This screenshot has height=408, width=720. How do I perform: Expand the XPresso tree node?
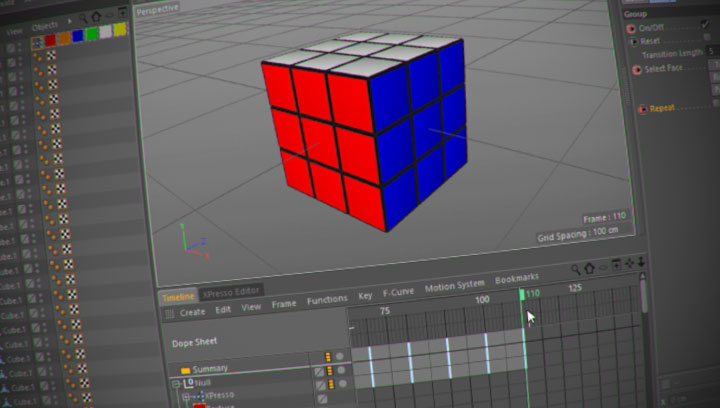point(186,397)
